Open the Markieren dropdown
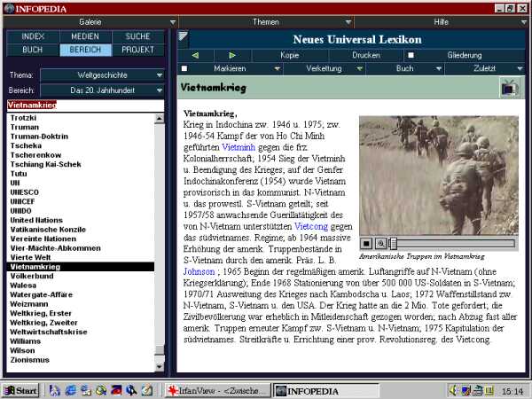The width and height of the screenshot is (532, 399). (x=278, y=68)
